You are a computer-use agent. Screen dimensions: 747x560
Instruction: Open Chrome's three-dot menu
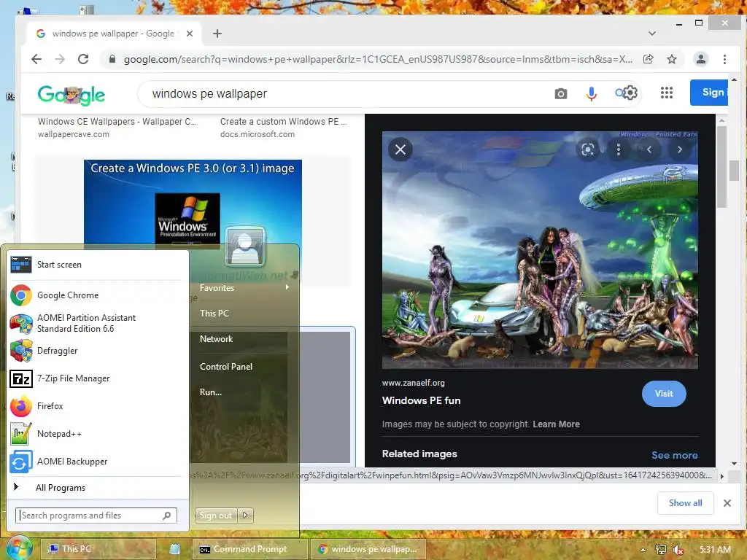click(724, 59)
